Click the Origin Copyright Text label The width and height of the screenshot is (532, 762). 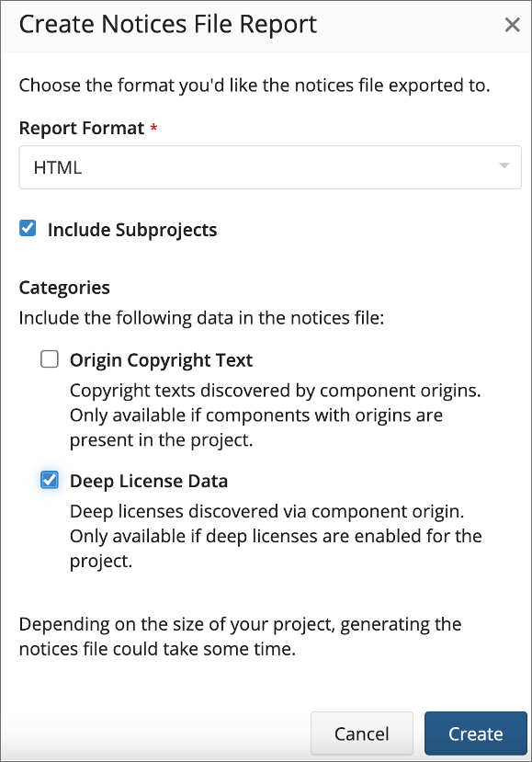(162, 360)
